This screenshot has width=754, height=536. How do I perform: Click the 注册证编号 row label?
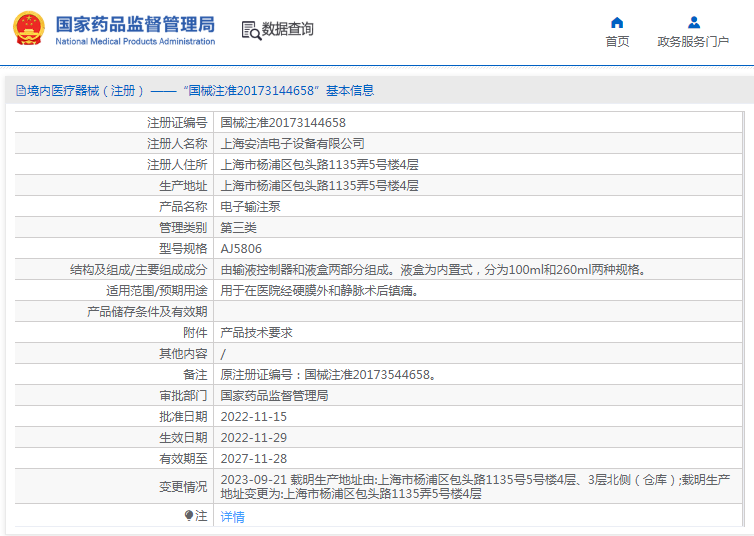[177, 123]
